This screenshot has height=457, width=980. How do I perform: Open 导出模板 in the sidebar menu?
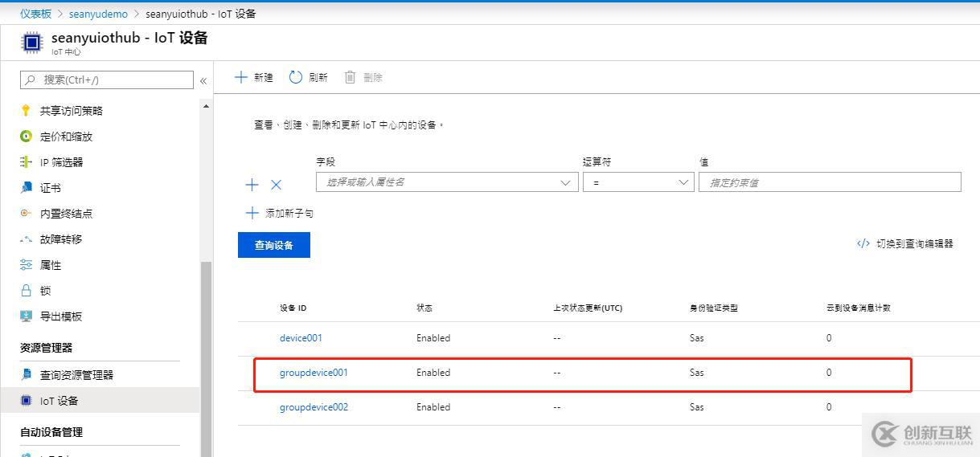(61, 316)
